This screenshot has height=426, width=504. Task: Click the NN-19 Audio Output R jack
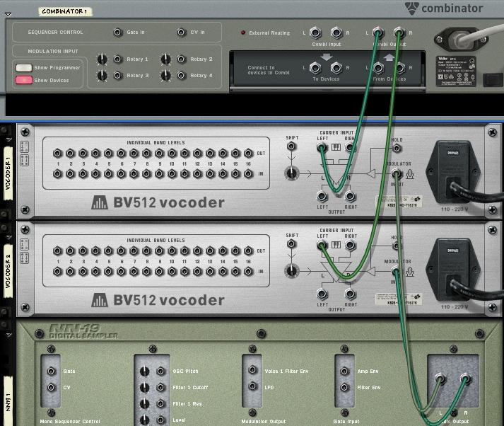coord(465,379)
